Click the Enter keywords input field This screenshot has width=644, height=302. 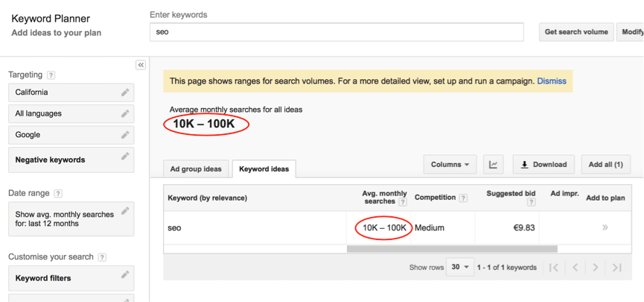(337, 32)
